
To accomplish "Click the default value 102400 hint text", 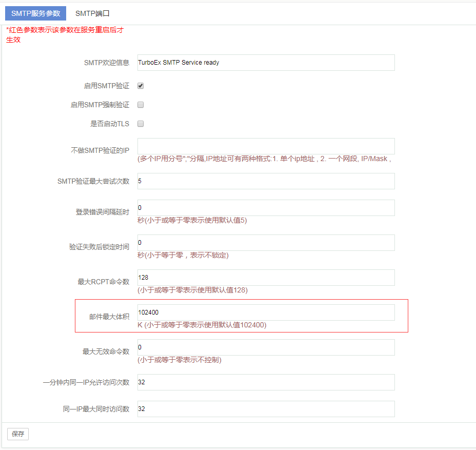I will [202, 325].
